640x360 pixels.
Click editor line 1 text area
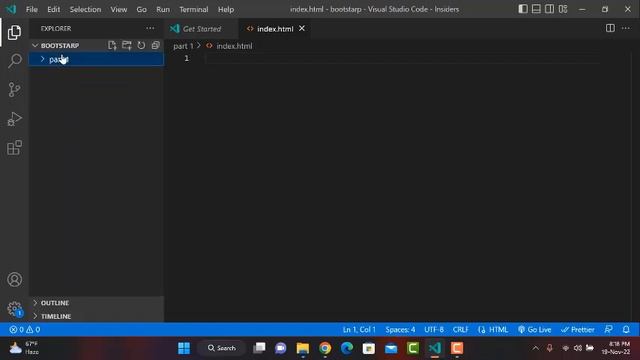coord(402,58)
